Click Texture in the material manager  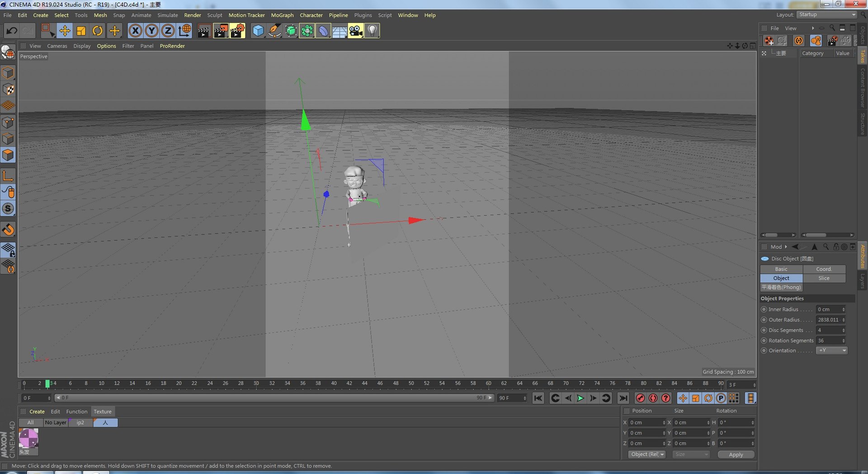(103, 412)
